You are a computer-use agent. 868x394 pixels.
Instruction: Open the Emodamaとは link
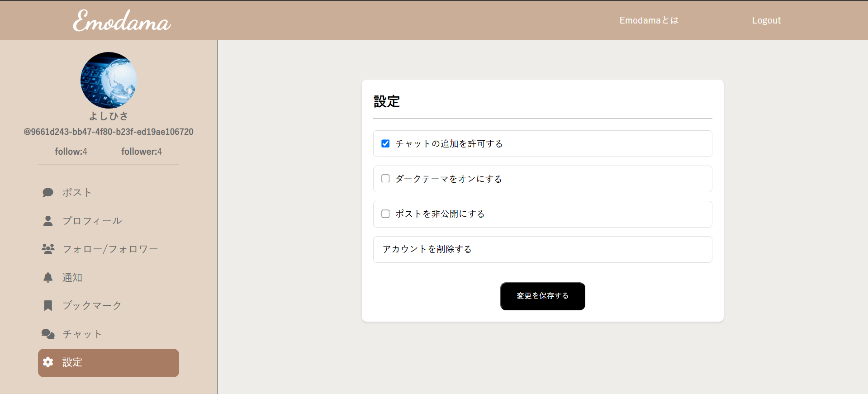point(649,20)
